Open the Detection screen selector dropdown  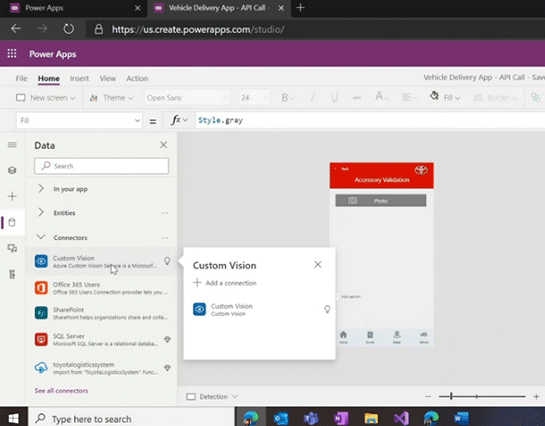tap(212, 396)
